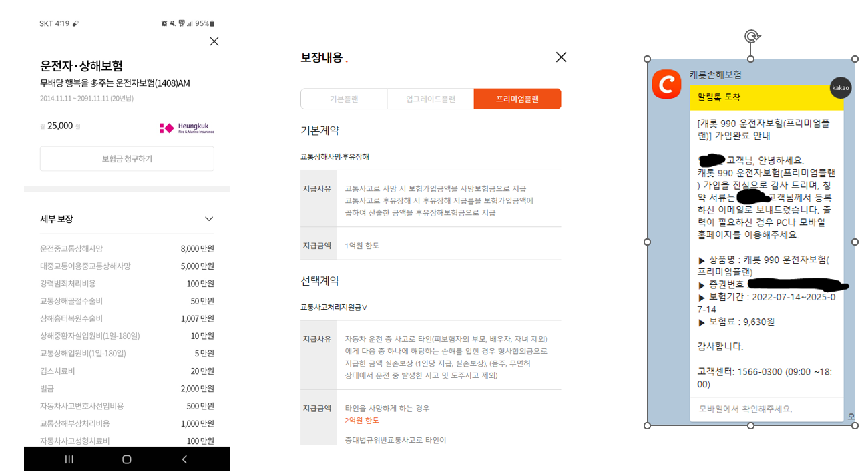The height and width of the screenshot is (476, 868).
Task: Switch to the 업그레이드플랜 tab
Action: 431,99
